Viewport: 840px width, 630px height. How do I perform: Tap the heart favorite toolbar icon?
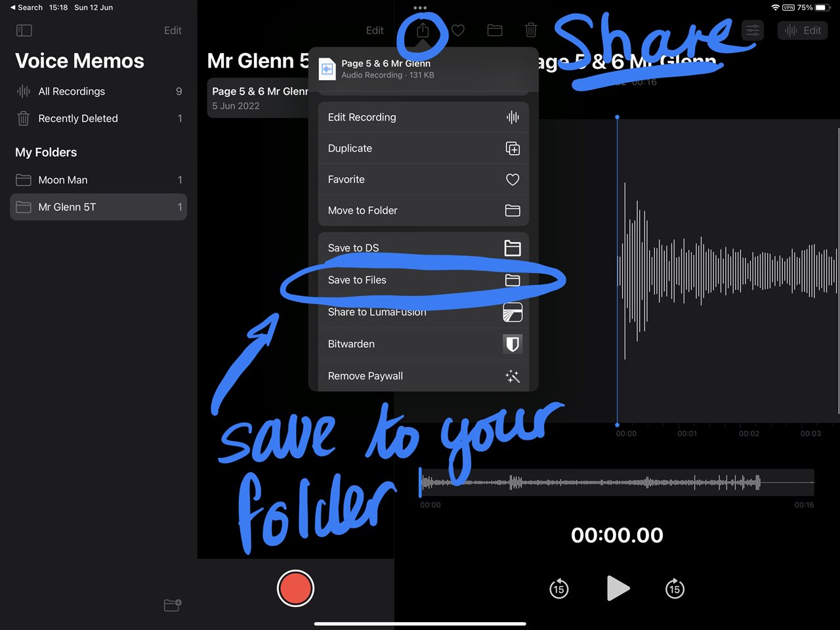point(458,30)
